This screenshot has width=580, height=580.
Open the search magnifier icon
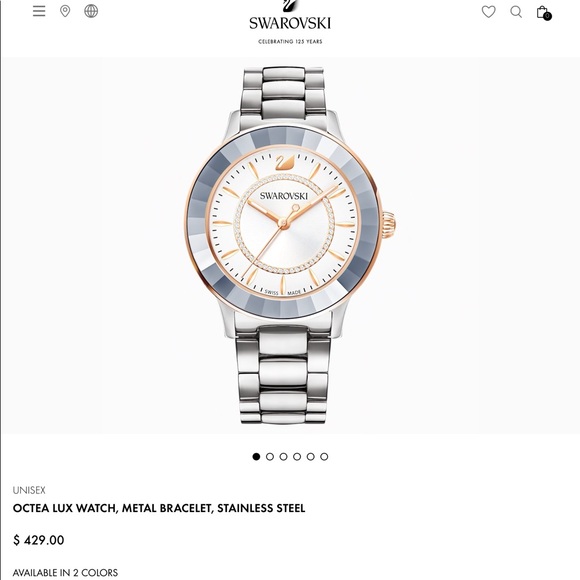pyautogui.click(x=516, y=12)
